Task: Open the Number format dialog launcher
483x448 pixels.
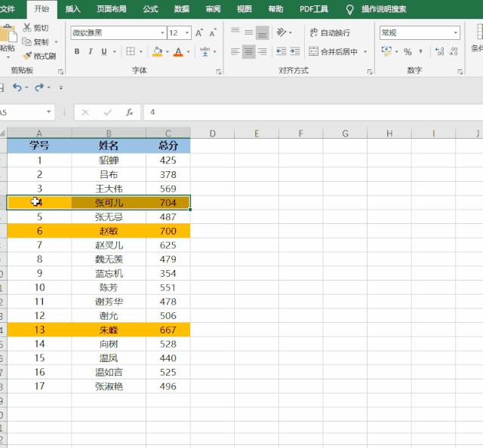Action: (460, 72)
